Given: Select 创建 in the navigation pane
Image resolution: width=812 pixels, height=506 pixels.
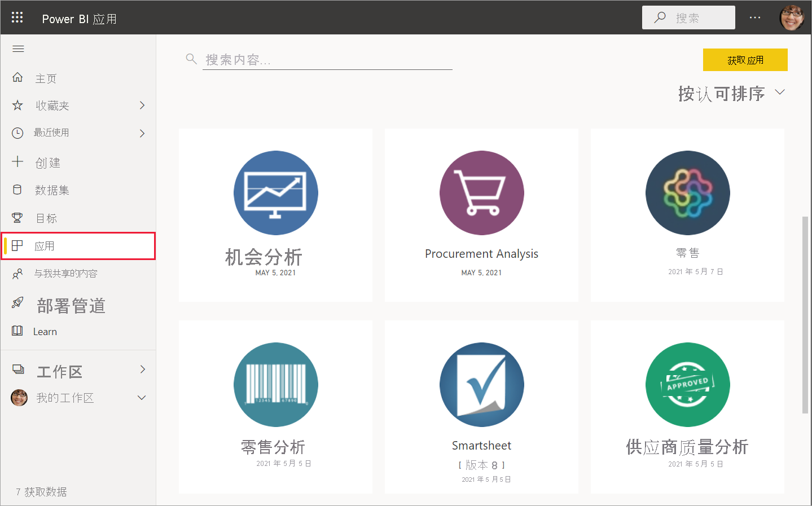Looking at the screenshot, I should point(48,163).
